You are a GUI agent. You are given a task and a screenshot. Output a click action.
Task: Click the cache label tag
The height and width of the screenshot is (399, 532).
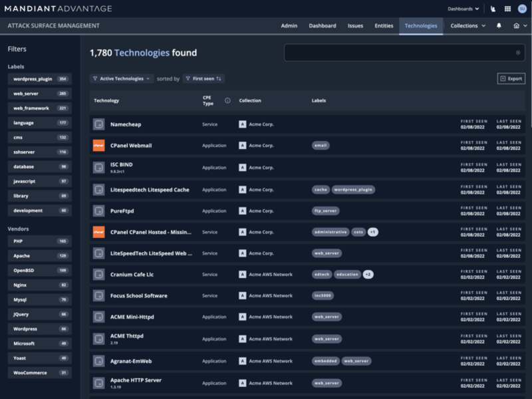[x=321, y=190]
